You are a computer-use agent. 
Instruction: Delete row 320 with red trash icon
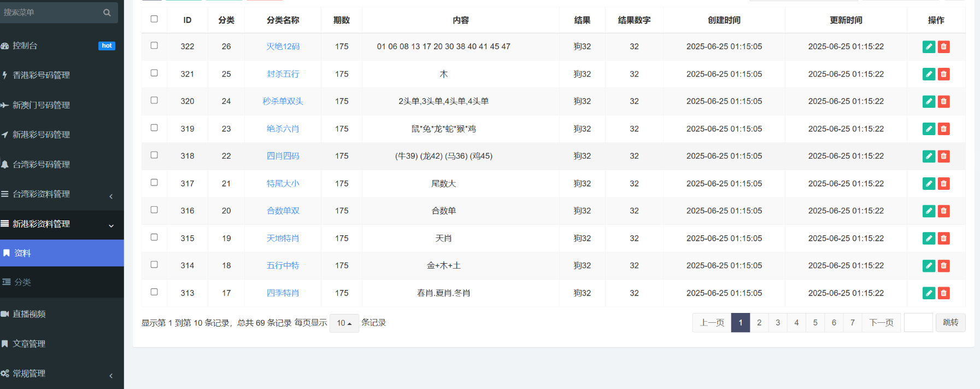pos(943,101)
